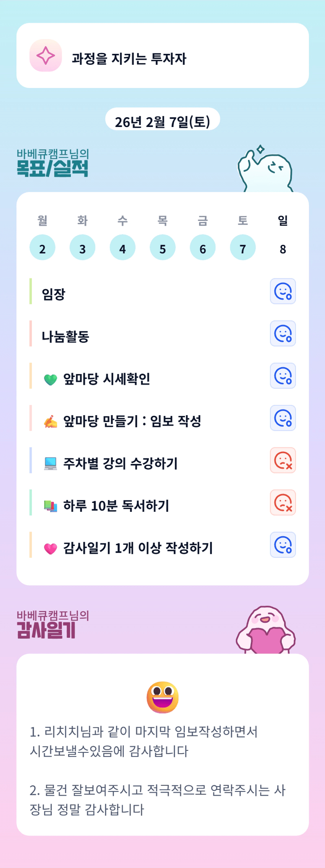Open the 과정을 지키는 투자자 header card
The image size is (325, 868).
[x=162, y=55]
